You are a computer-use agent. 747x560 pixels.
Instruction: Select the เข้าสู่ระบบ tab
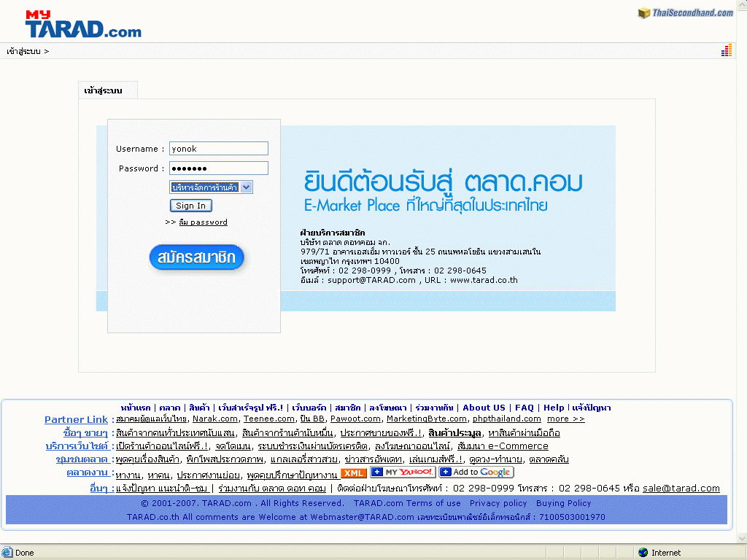103,91
